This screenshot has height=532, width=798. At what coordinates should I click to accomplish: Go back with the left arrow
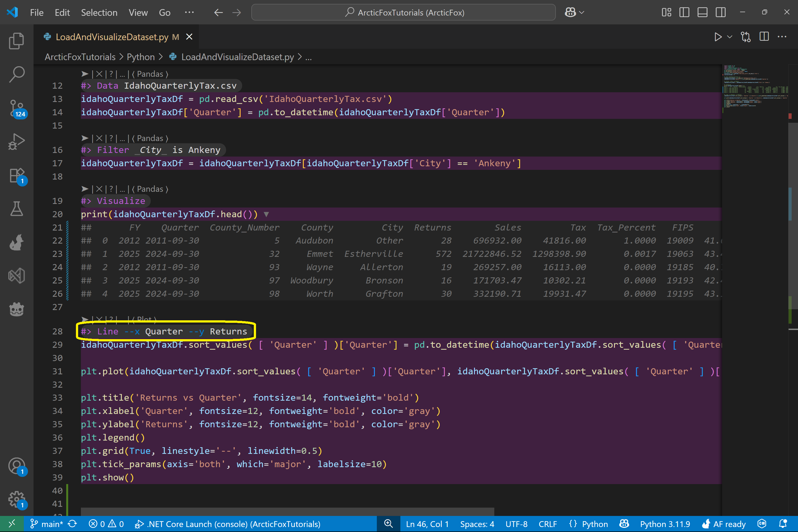(x=219, y=12)
